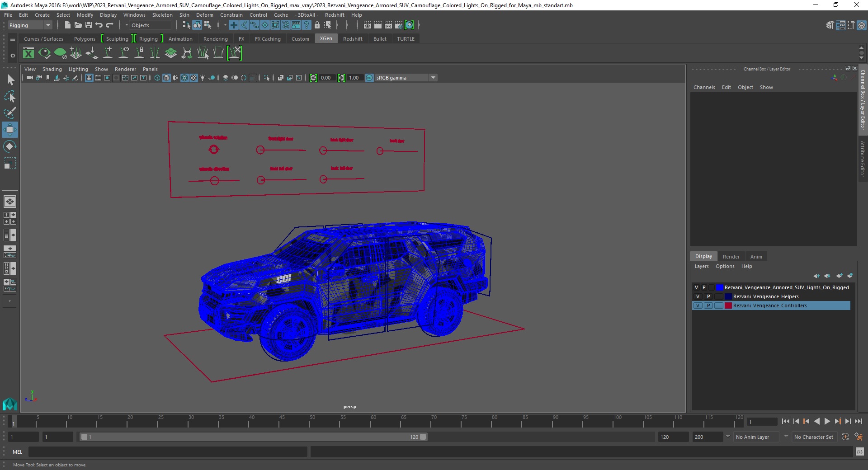The image size is (868, 470).
Task: Click the Play forwards button
Action: pyautogui.click(x=827, y=421)
